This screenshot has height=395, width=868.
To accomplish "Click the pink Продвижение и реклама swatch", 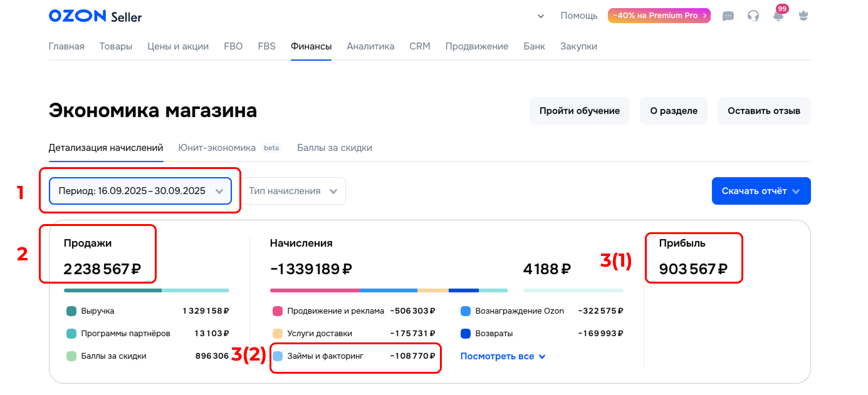I will (x=278, y=311).
